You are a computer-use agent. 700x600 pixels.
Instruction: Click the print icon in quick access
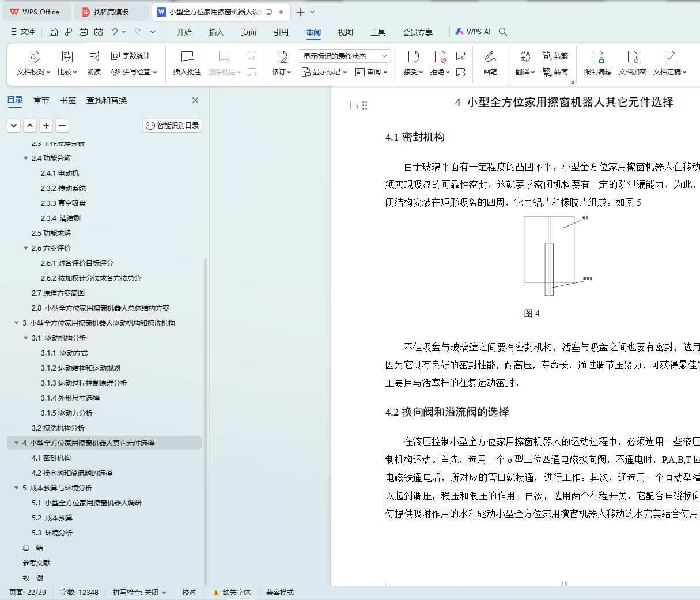84,32
